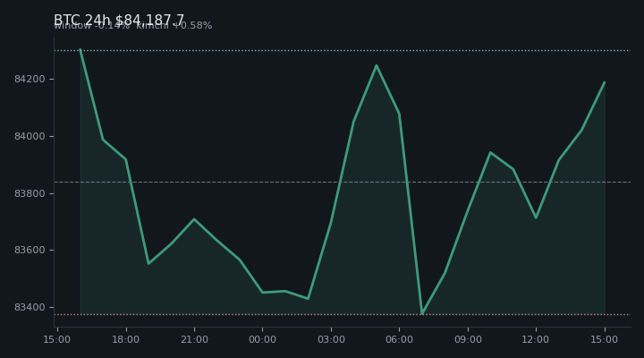
Task: Select the 83600 y-axis label
Action: coord(30,250)
